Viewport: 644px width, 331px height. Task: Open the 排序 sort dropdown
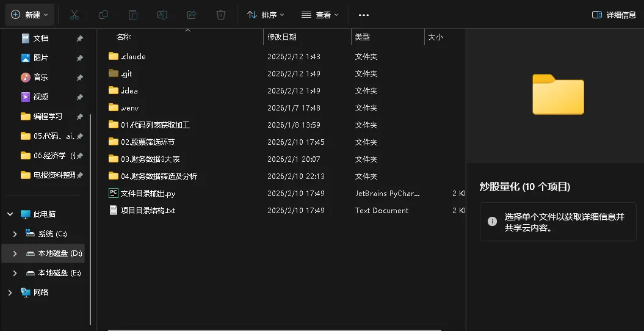(x=266, y=15)
